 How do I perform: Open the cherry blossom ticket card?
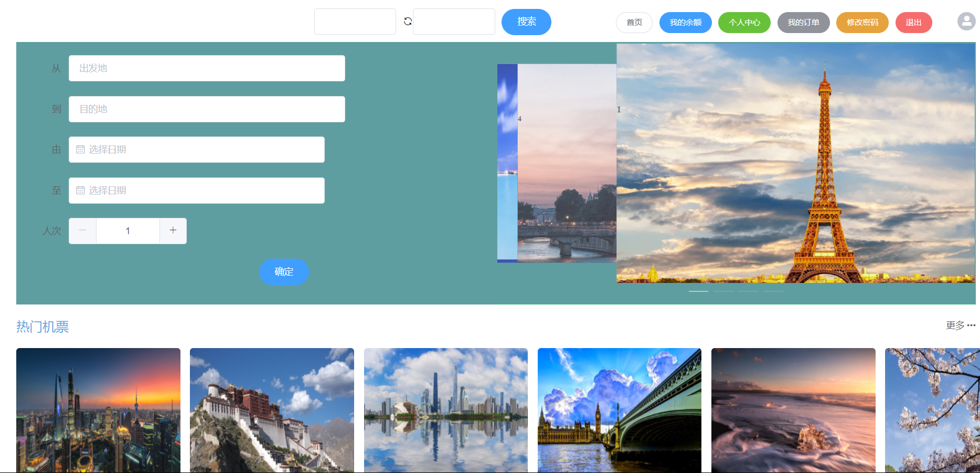(932, 410)
